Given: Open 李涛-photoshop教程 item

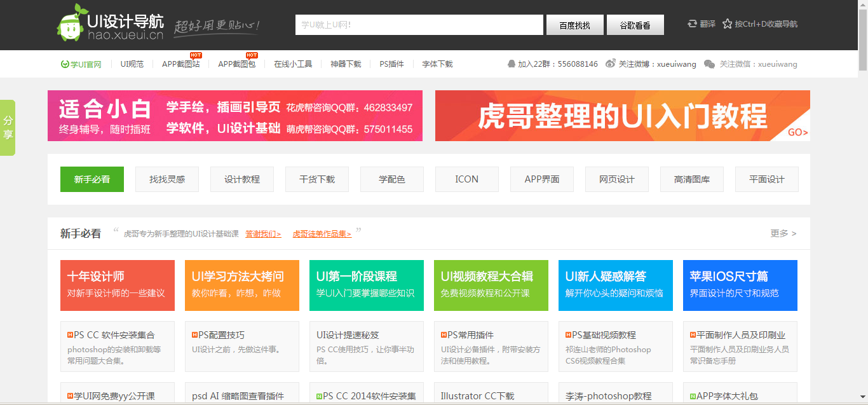Looking at the screenshot, I should click(x=616, y=394).
